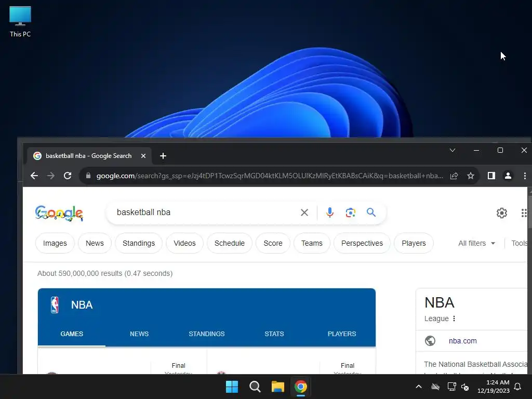
Task: Submit search with magnifier icon
Action: (371, 212)
